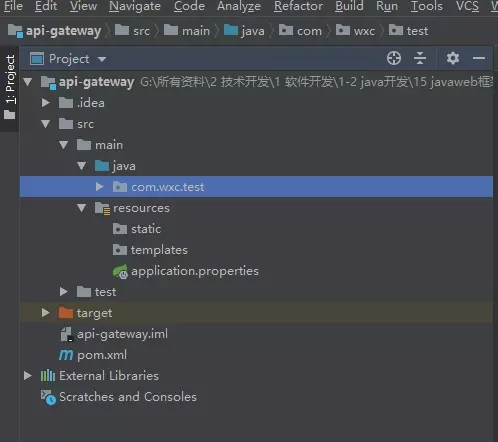The height and width of the screenshot is (442, 498).
Task: Click main in the breadcrumb path
Action: [196, 31]
